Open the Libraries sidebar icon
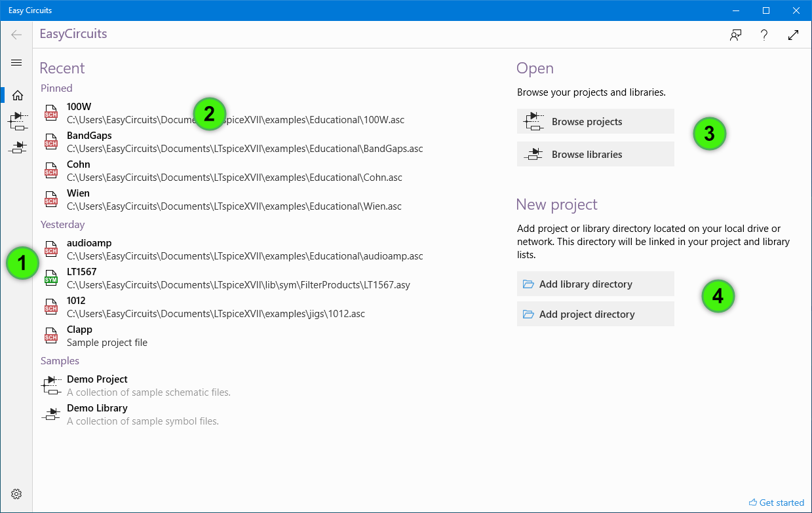 (18, 147)
